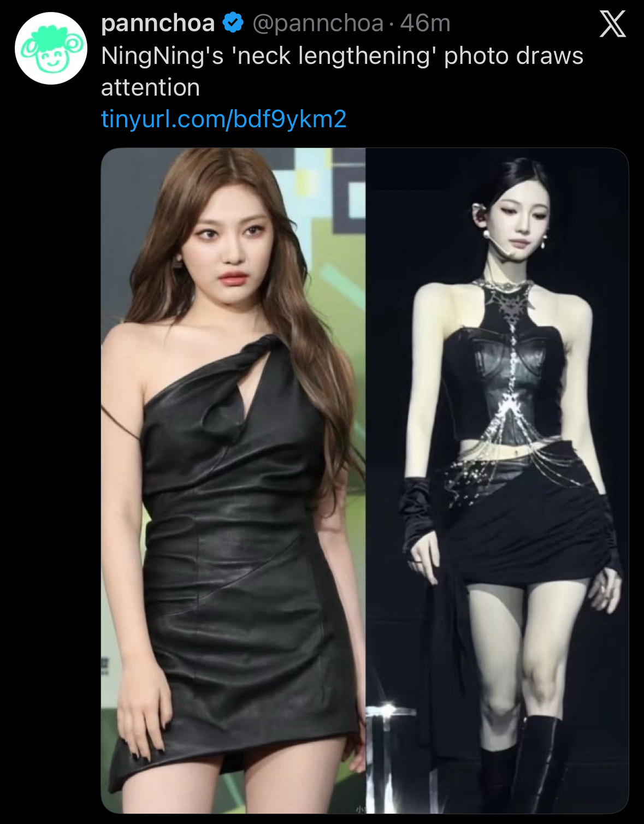644x824 pixels.
Task: Open the pannchoa sheep profile avatar
Action: [51, 48]
